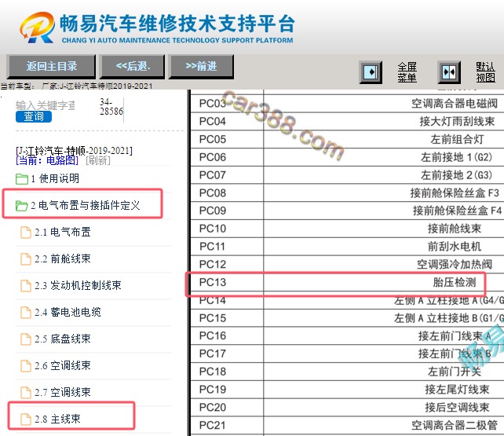Click the document icon for 2.6 空调线束
This screenshot has width=504, height=436.
pyautogui.click(x=26, y=366)
